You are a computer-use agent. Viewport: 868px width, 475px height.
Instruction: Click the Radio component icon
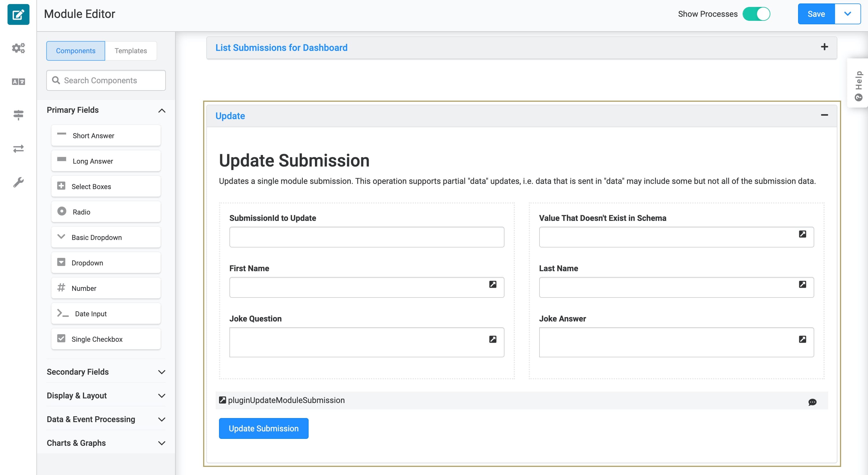point(62,211)
